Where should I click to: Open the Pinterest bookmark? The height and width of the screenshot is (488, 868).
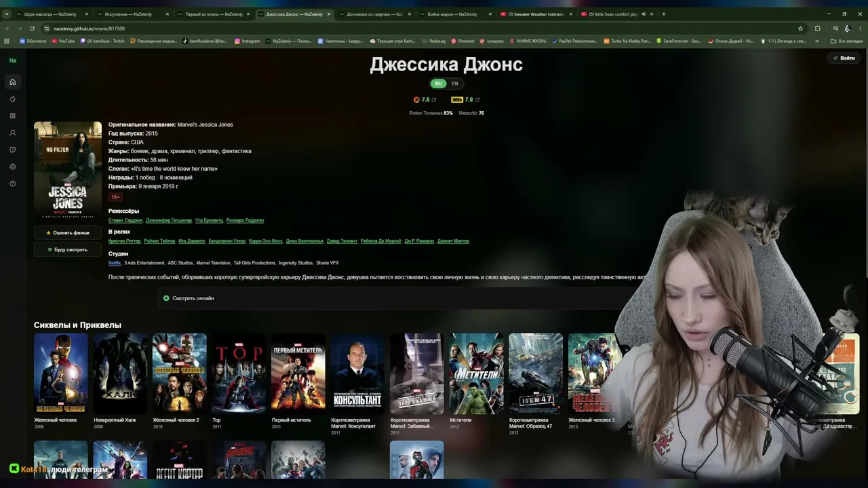pos(462,41)
